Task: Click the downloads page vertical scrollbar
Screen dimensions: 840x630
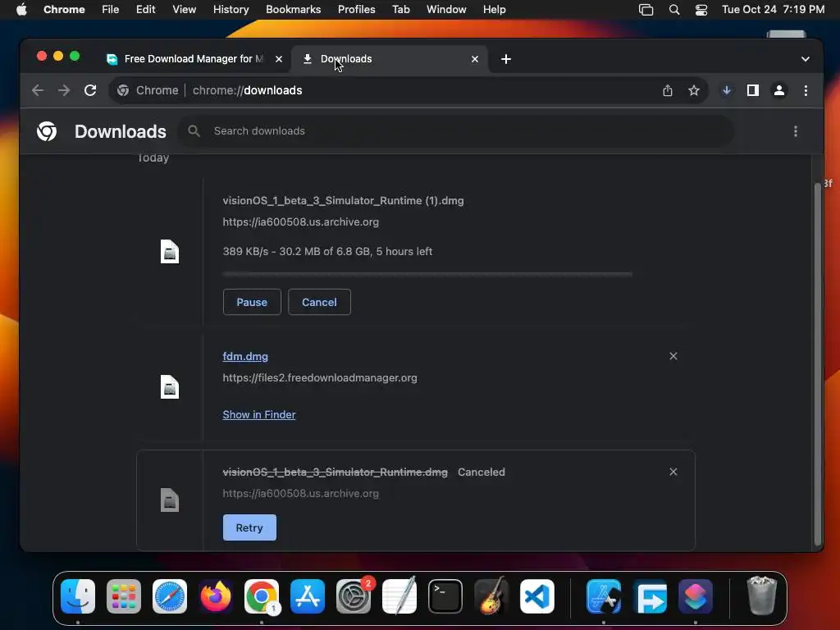Action: coord(818,364)
